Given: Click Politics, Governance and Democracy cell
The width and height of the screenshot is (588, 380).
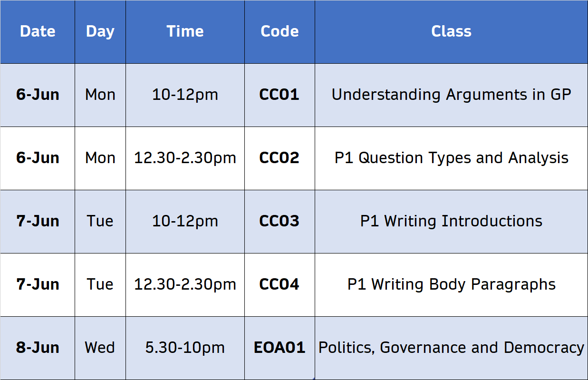Looking at the screenshot, I should [451, 348].
